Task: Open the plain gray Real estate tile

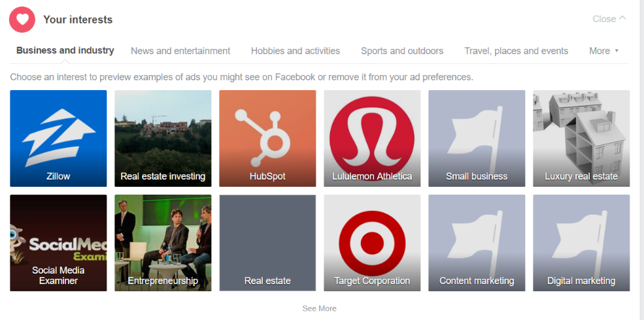Action: [x=267, y=243]
